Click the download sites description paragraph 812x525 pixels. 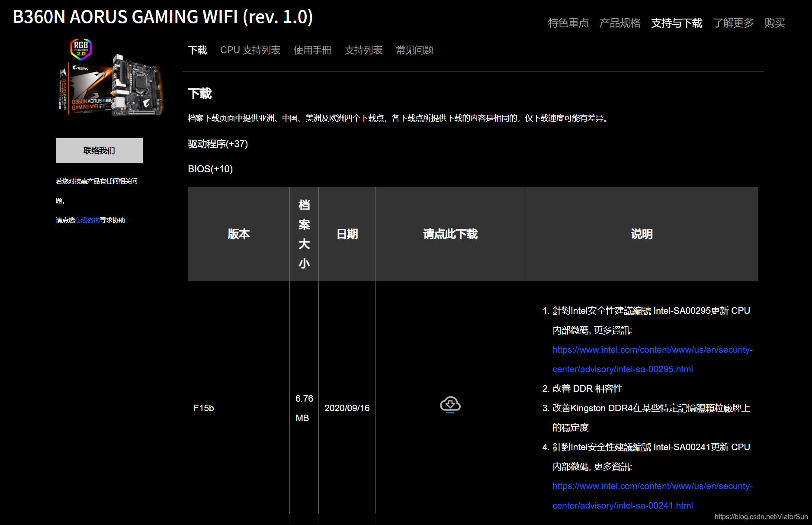coord(398,118)
